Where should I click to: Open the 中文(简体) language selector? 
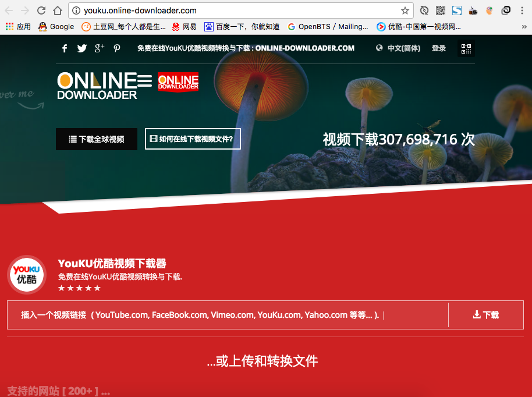pos(399,48)
